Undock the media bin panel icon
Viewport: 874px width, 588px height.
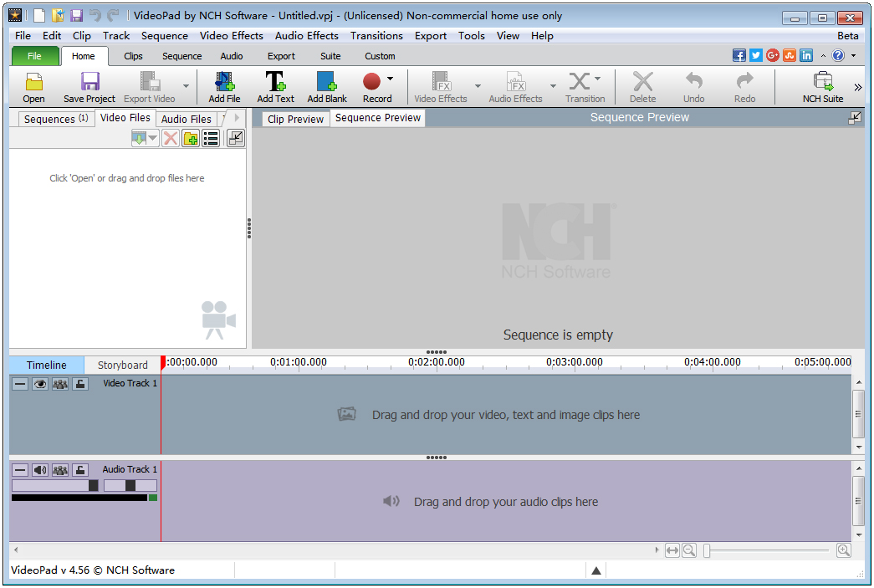coord(236,138)
